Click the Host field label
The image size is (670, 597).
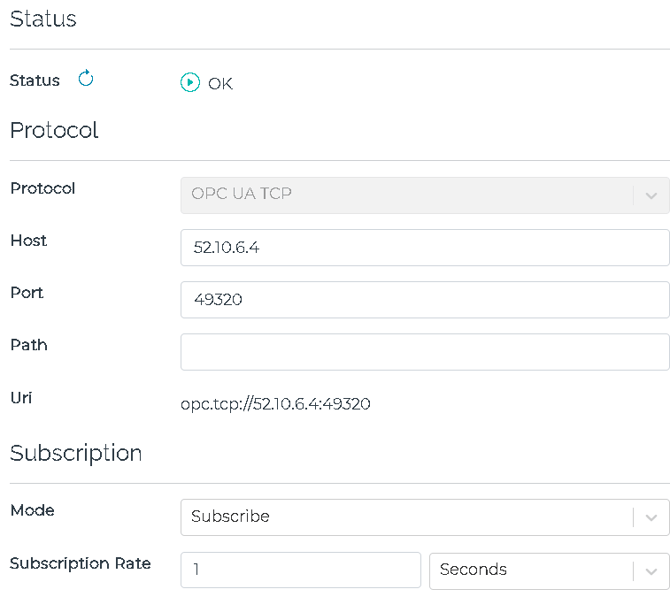pos(28,240)
